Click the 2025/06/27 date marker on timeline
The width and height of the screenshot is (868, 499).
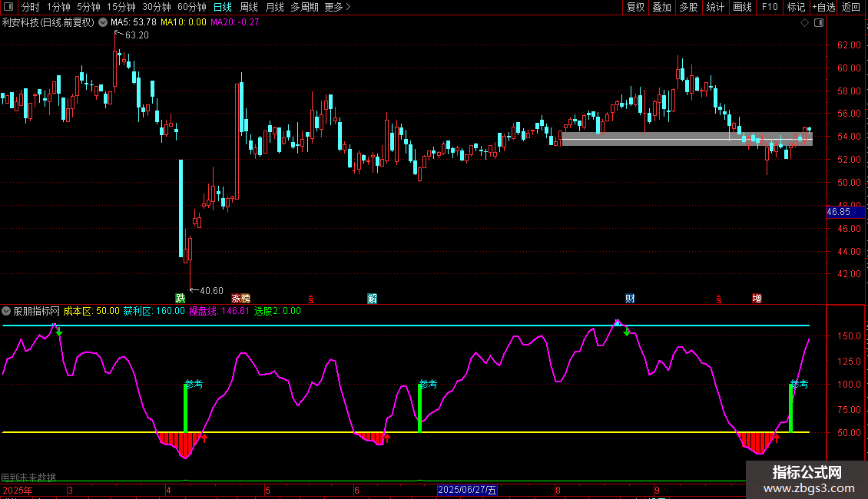[467, 490]
